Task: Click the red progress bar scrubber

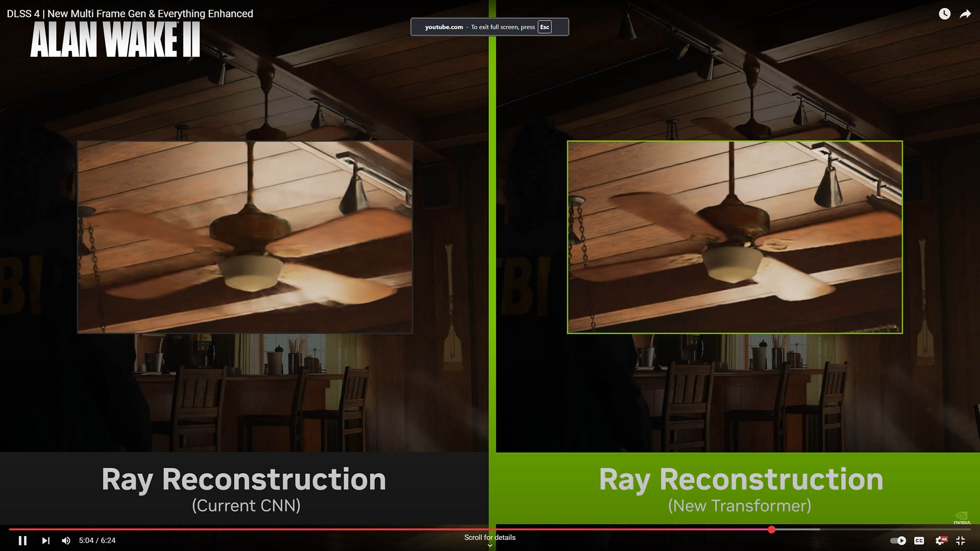Action: coord(771,529)
